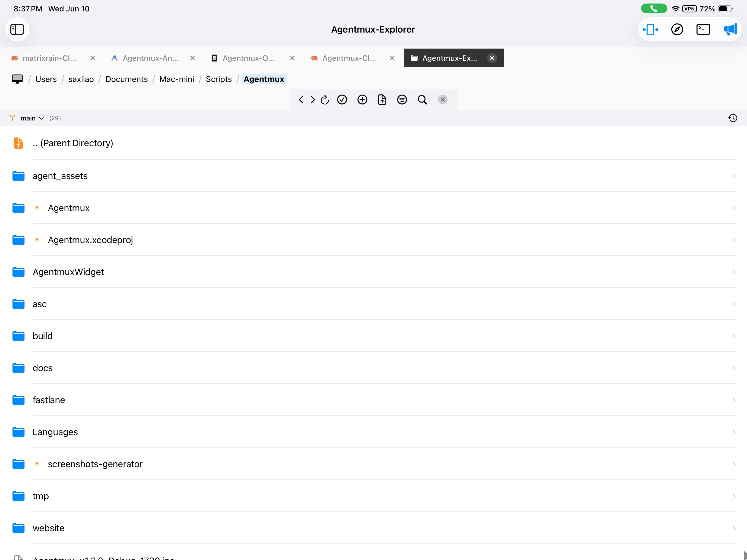Click the computer root icon in breadcrumb
This screenshot has height=560, width=747.
(17, 79)
